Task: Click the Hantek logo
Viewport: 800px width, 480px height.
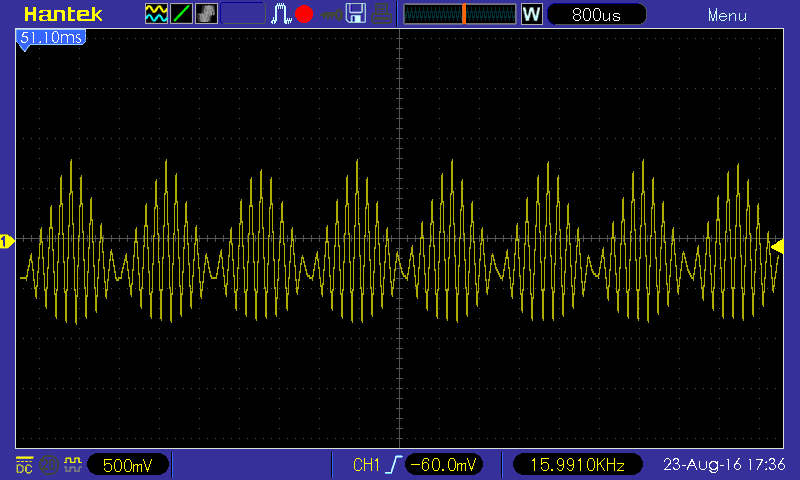Action: coord(63,14)
